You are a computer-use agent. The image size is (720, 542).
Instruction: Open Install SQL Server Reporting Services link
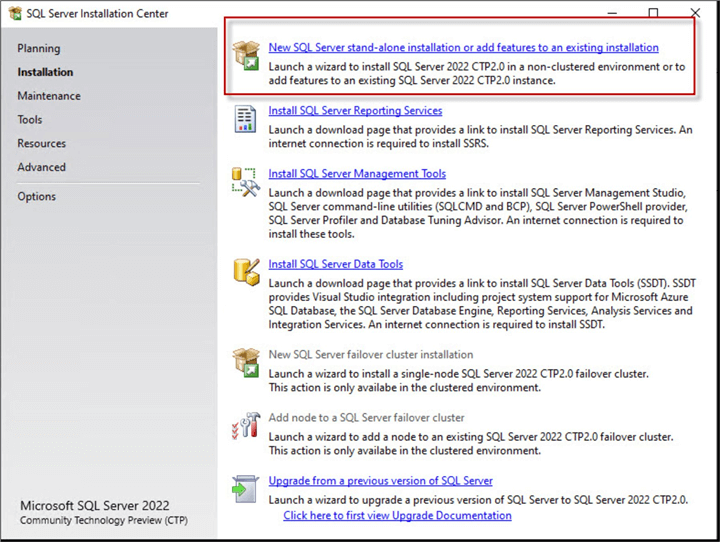[x=355, y=111]
